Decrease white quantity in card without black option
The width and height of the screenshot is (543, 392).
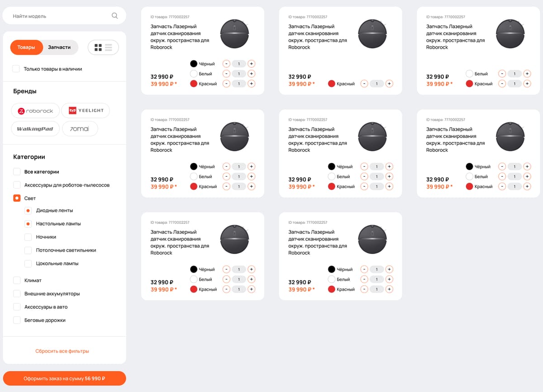[502, 74]
